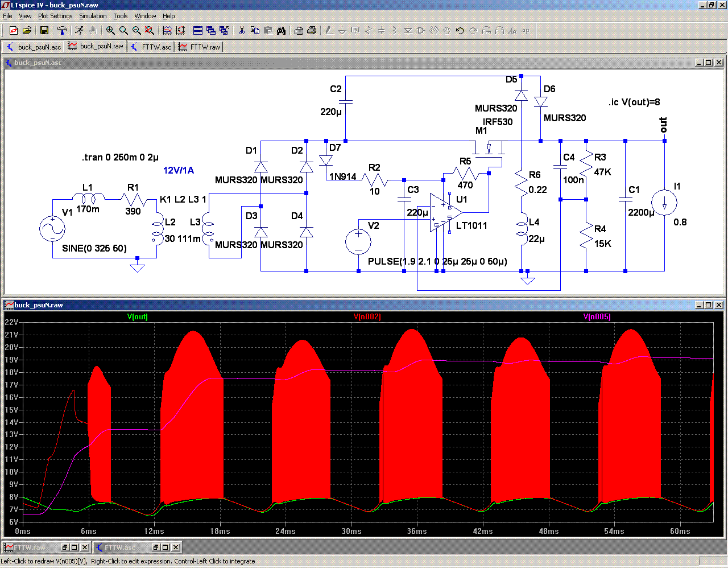Image resolution: width=728 pixels, height=568 pixels.
Task: Click the Zoom In magnifier icon
Action: 110,31
